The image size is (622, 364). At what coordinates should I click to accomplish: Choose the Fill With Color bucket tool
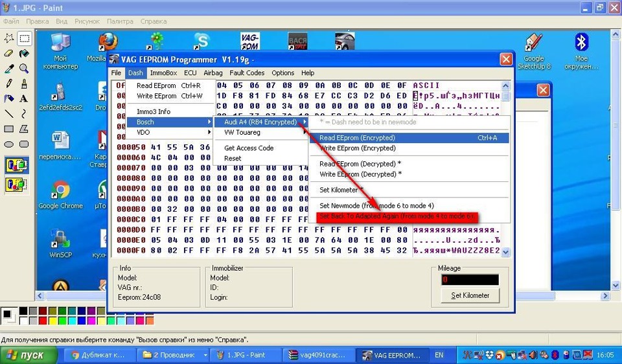point(24,53)
